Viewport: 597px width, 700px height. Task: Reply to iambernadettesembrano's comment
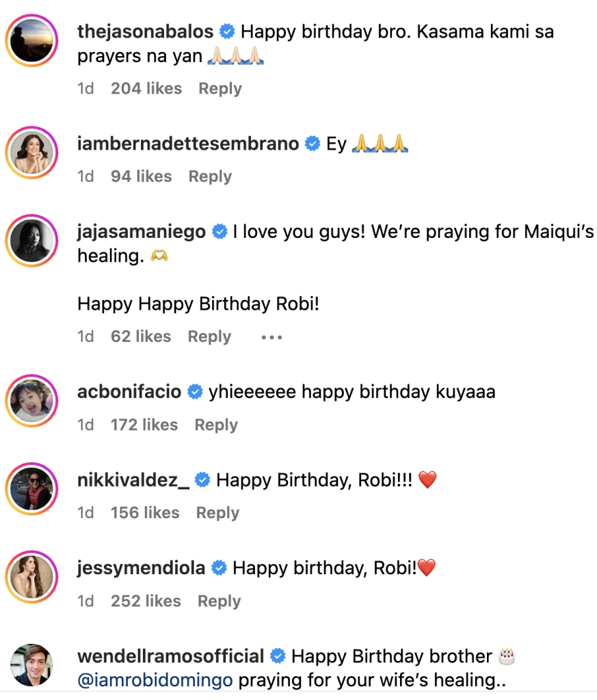pyautogui.click(x=210, y=176)
